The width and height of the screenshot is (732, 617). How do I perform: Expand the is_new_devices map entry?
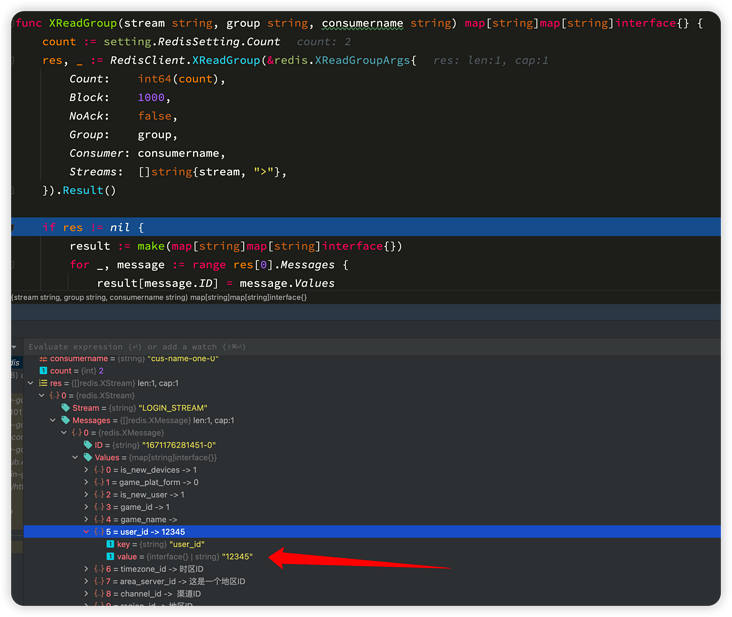pos(87,470)
